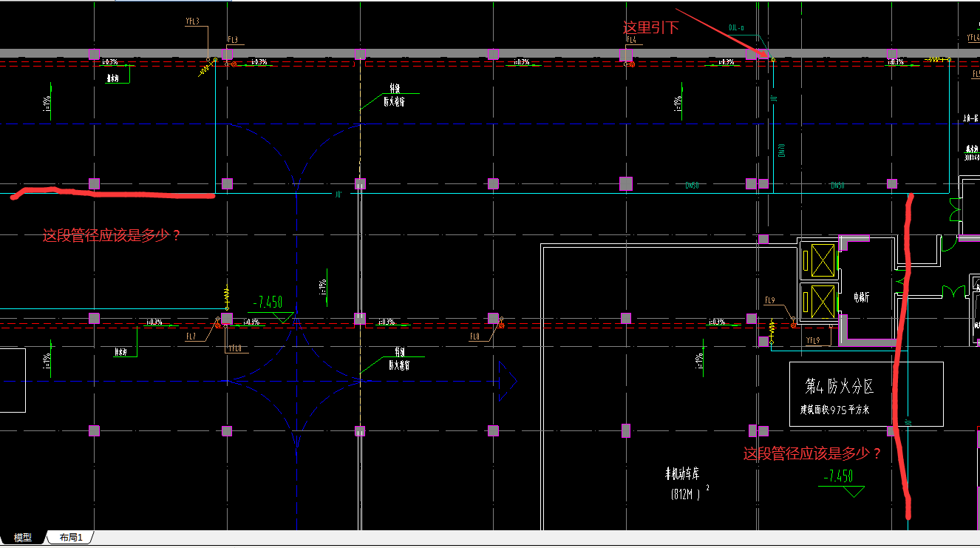
Task: Select the -7.450 elevation beside FL7
Action: [268, 302]
